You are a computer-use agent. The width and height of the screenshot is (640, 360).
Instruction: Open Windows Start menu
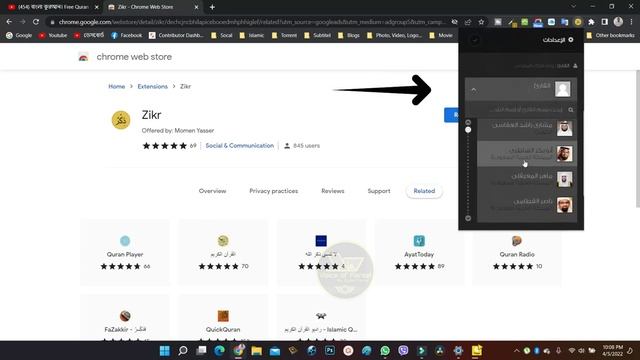click(x=164, y=351)
